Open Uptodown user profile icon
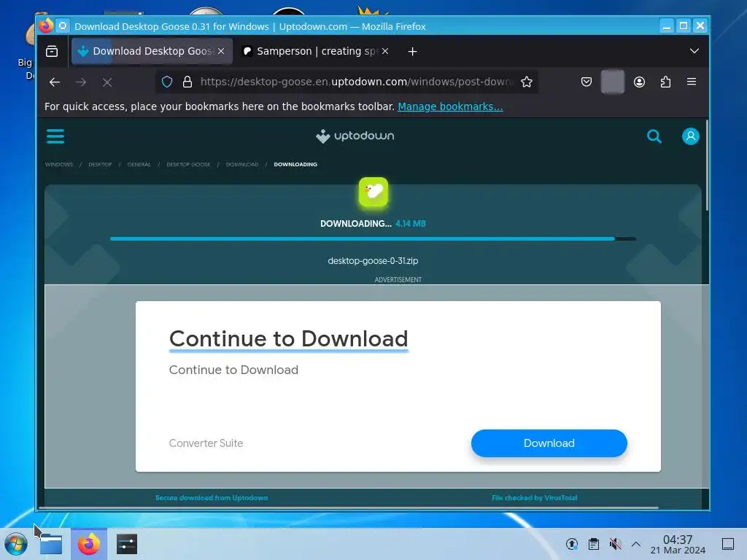 coord(690,136)
